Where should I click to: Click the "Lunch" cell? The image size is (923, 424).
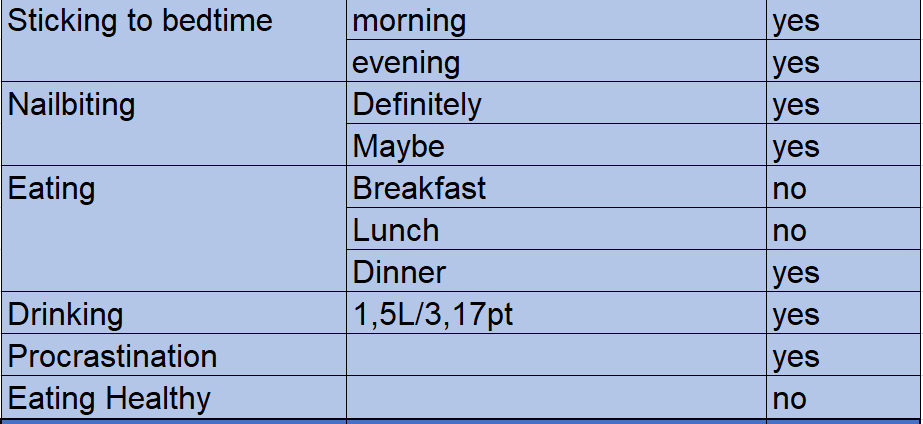(396, 231)
